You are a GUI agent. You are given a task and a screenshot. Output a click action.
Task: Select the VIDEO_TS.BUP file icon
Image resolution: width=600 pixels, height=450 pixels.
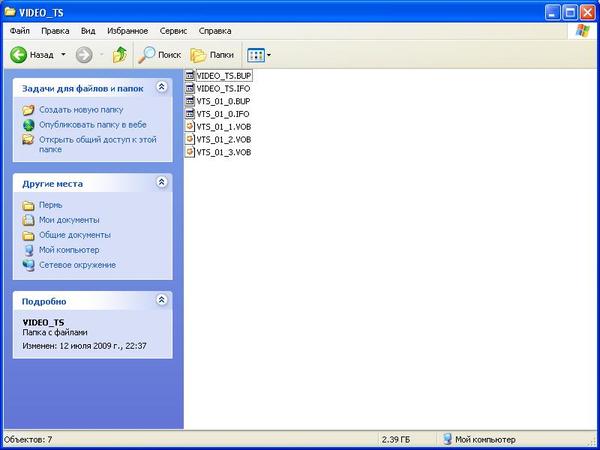(x=190, y=75)
